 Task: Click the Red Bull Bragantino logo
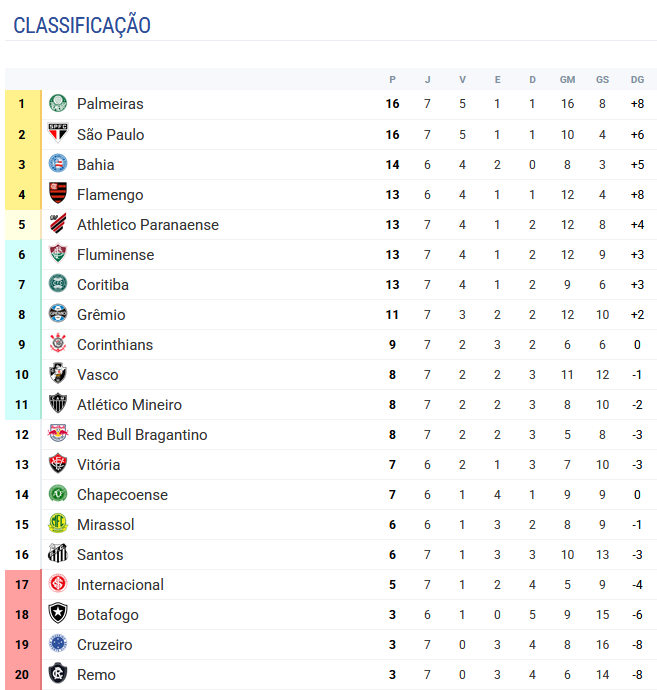tap(58, 434)
